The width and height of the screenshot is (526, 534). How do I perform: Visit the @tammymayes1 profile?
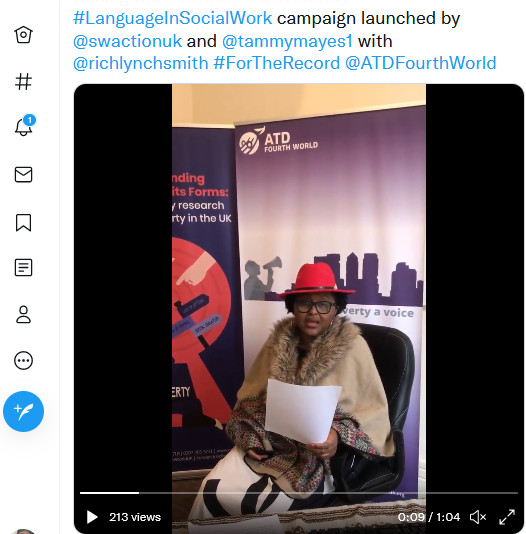click(288, 41)
